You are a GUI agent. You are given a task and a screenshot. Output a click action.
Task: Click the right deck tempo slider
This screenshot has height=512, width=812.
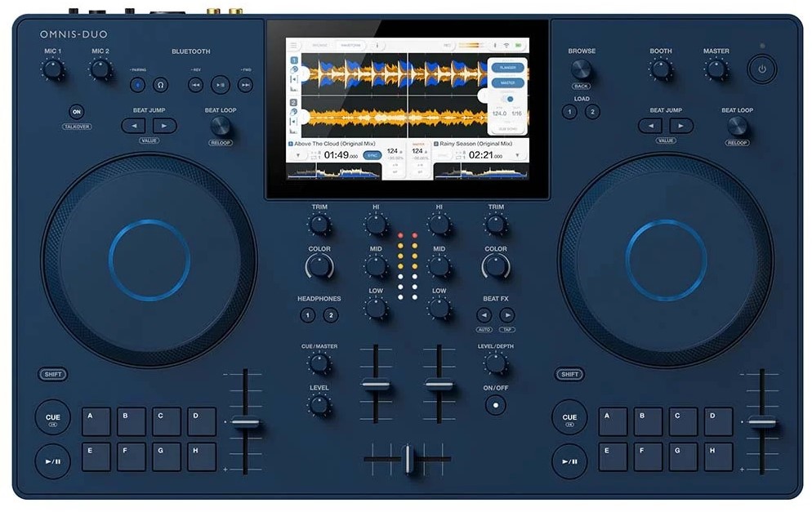tap(762, 422)
